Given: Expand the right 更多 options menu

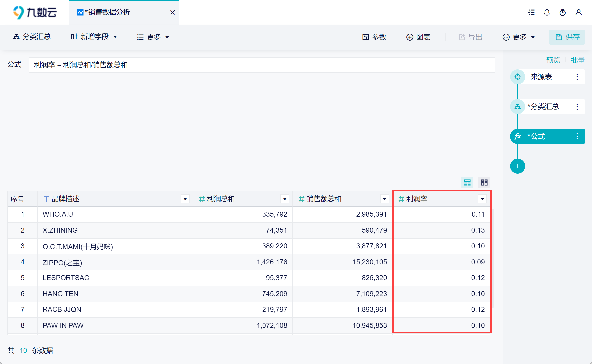Looking at the screenshot, I should pos(519,37).
